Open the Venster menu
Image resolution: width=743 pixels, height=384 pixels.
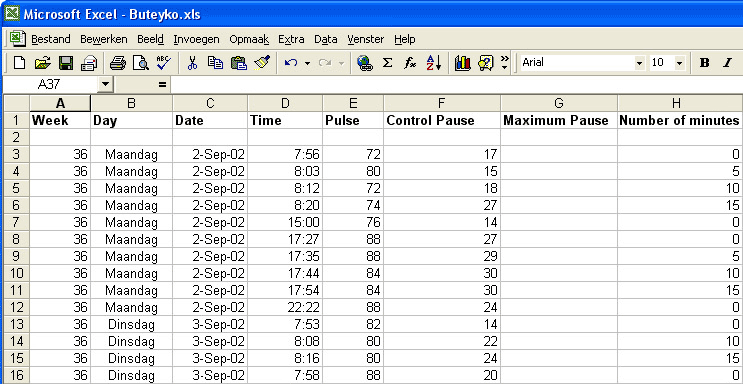click(365, 39)
